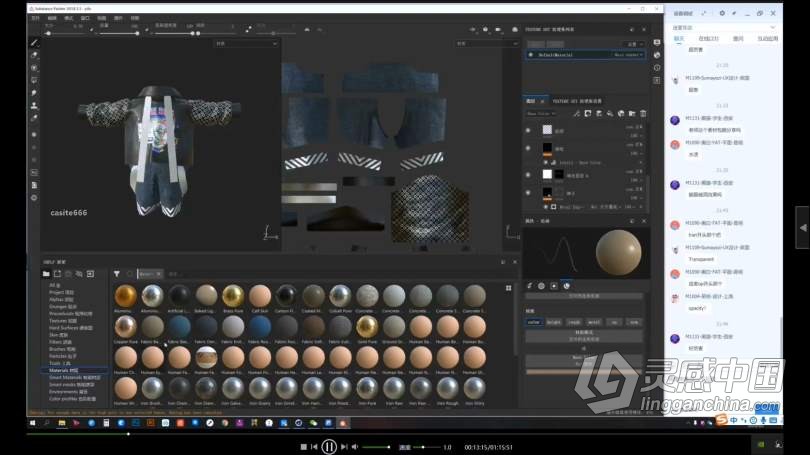Screen dimensions: 810x455
Task: Select the Material Picker tool
Action: [x=34, y=118]
